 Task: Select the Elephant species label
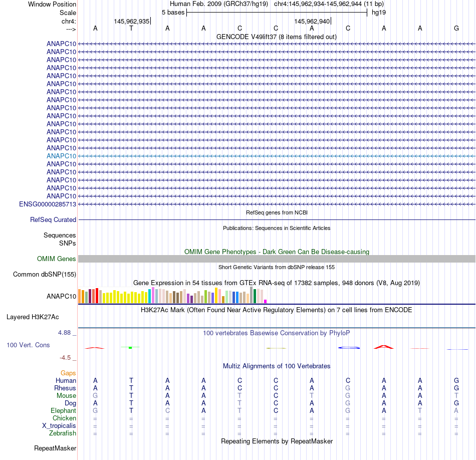point(64,411)
